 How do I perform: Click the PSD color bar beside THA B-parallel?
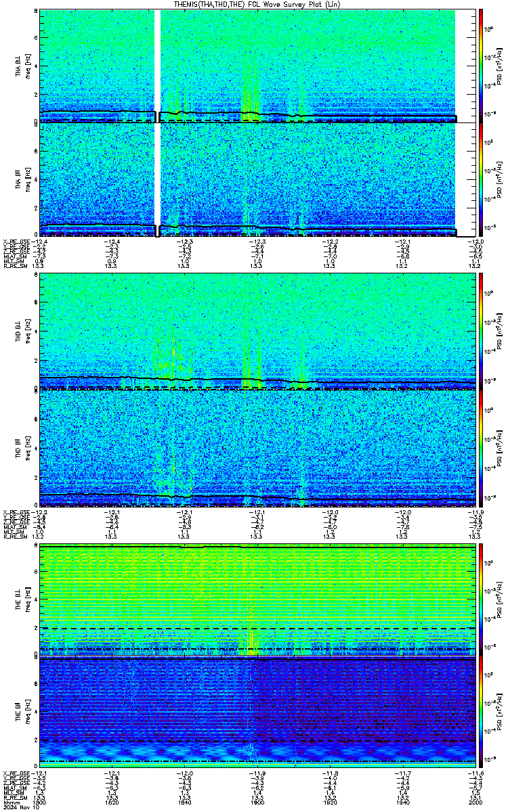(480, 180)
